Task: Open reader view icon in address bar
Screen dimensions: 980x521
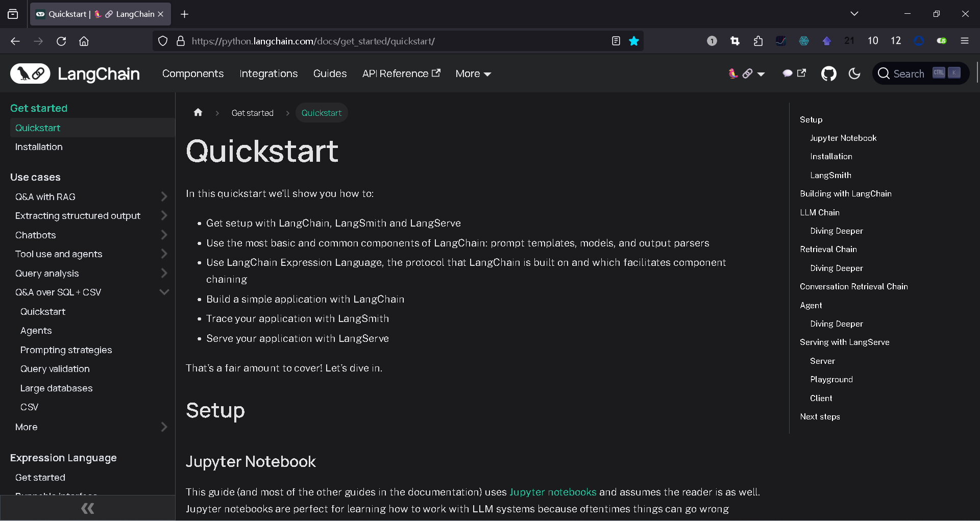Action: tap(616, 41)
